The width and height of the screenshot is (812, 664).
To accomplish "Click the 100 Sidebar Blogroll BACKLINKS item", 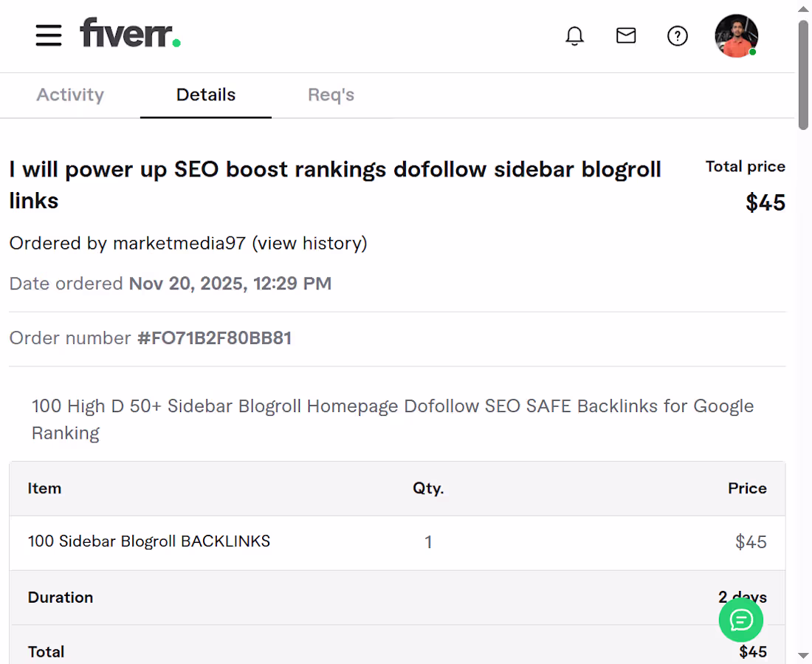I will click(148, 541).
